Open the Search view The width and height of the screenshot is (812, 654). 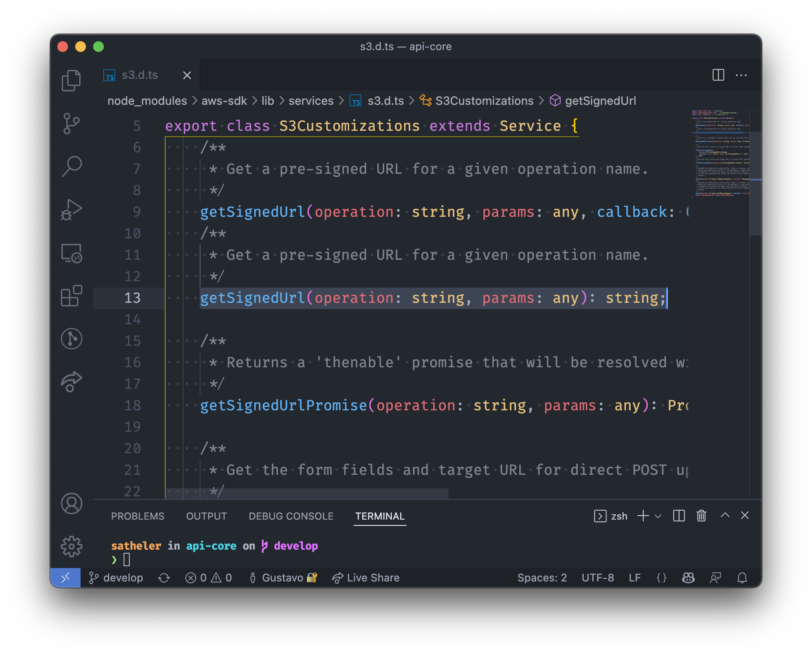[x=71, y=166]
